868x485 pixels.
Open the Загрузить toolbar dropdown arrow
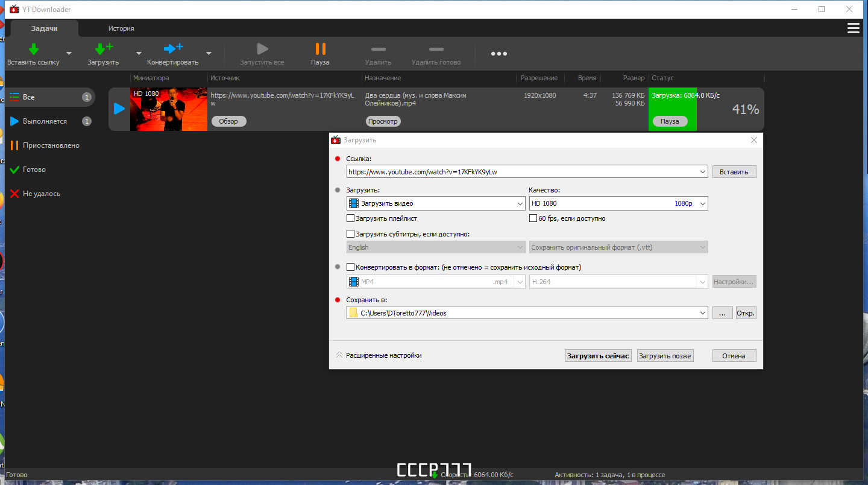coord(139,53)
